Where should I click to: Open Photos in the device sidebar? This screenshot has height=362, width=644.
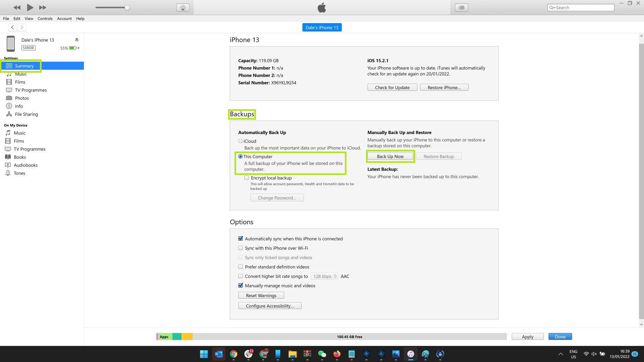click(x=21, y=98)
